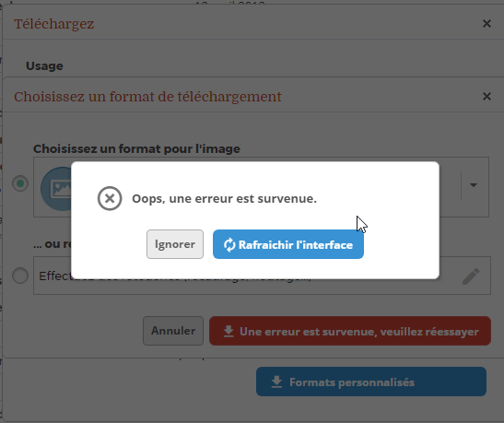This screenshot has height=423, width=504.
Task: Click download icon on red error button
Action: pos(229,332)
